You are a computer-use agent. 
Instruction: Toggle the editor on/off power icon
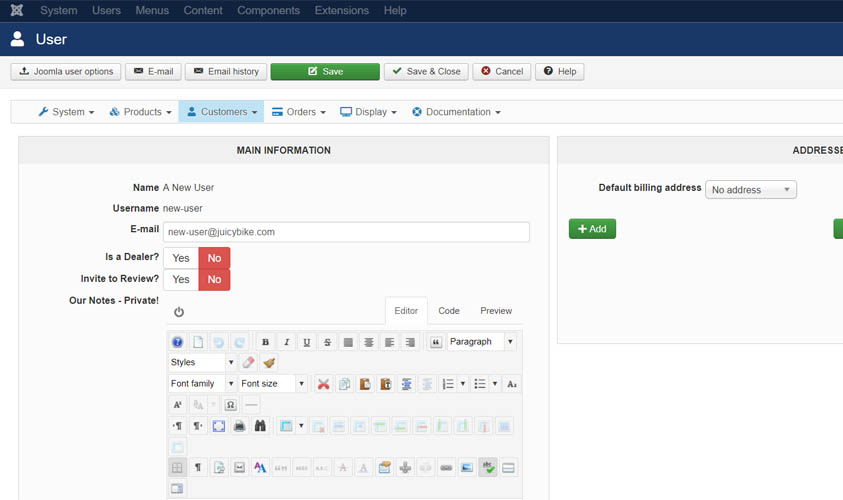pyautogui.click(x=179, y=312)
